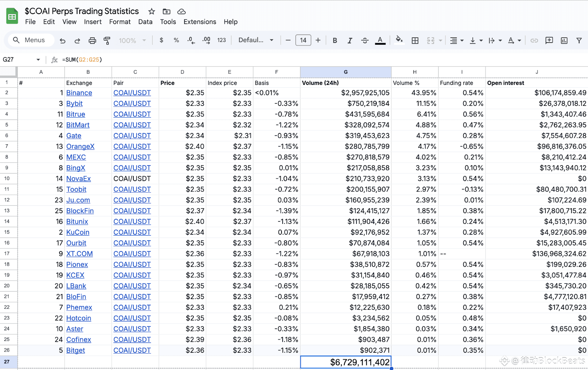588x370 pixels.
Task: Toggle bold formatting
Action: point(335,40)
